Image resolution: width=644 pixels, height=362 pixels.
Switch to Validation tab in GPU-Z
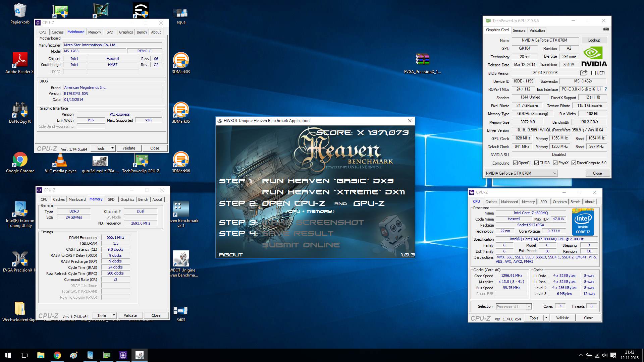click(x=537, y=30)
